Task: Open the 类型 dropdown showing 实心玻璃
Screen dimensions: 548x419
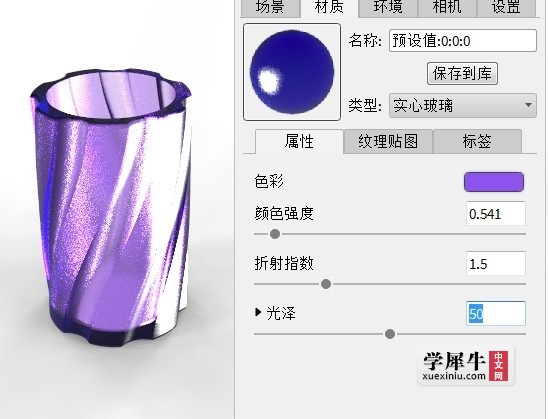Action: [463, 105]
